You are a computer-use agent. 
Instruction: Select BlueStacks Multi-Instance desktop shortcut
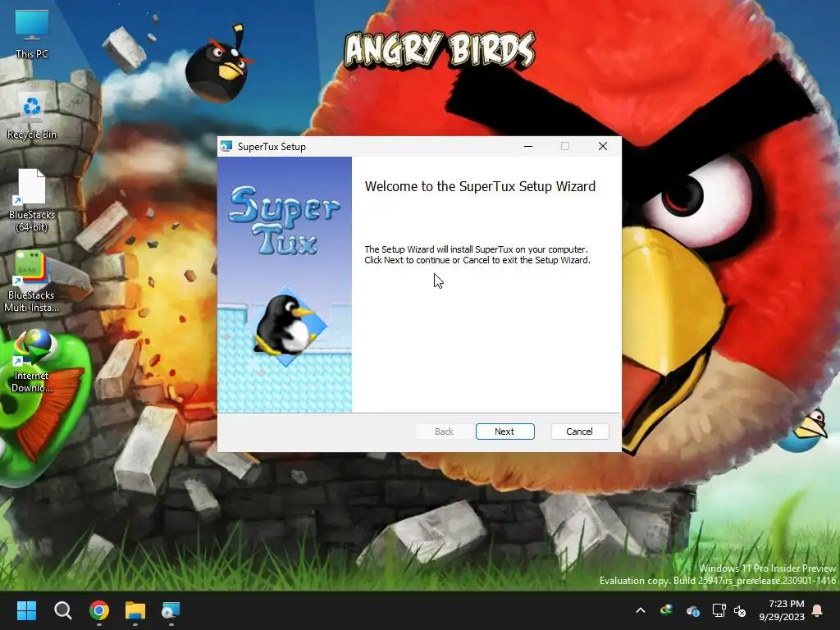pyautogui.click(x=32, y=281)
